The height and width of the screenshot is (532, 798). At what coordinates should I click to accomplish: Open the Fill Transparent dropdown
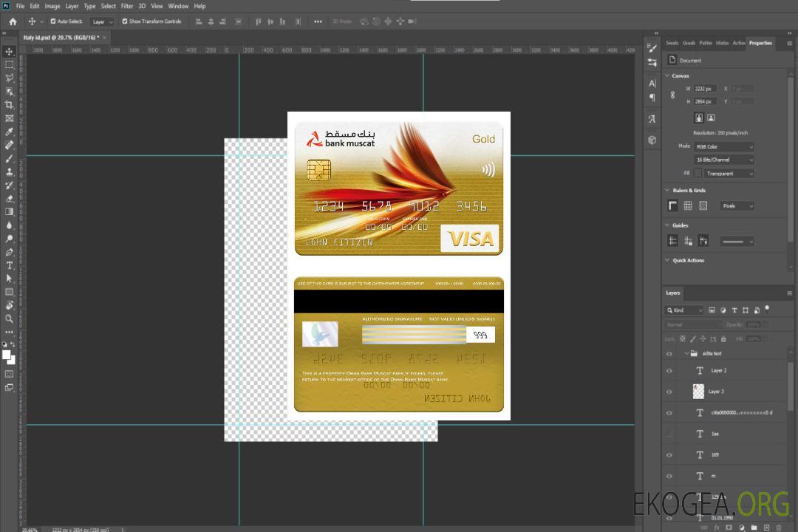(729, 174)
